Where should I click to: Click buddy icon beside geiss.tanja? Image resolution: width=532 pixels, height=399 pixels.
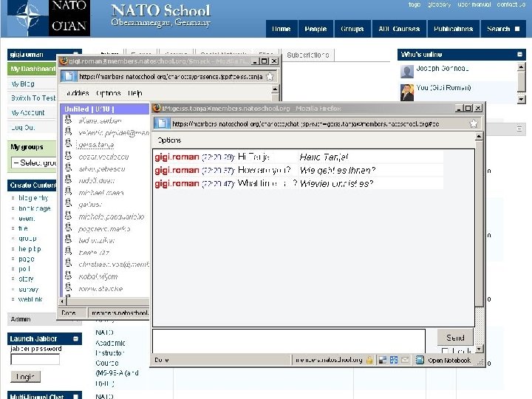coord(68,143)
